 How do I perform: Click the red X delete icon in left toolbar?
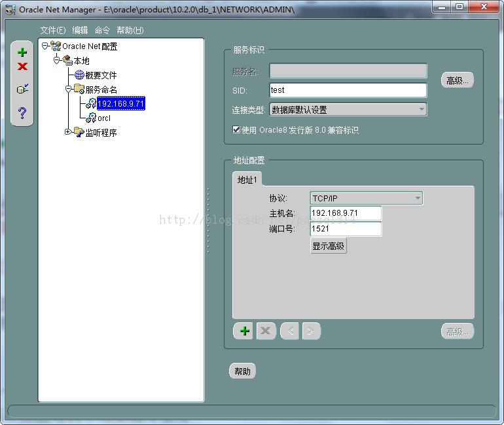22,67
